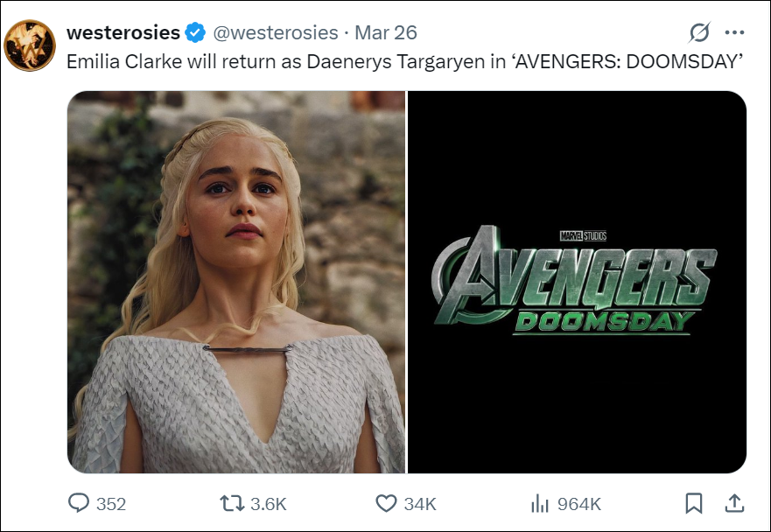
Task: Click the Mar 26 timestamp
Action: point(386,33)
